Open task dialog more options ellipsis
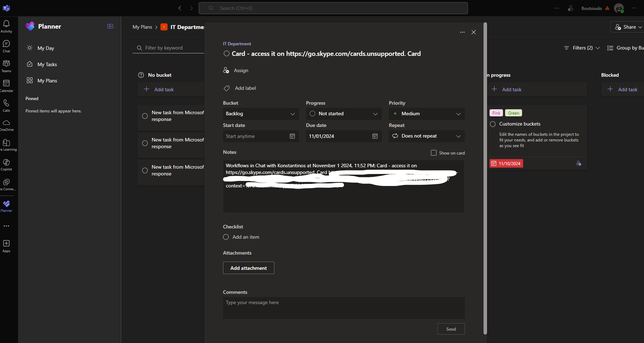This screenshot has width=644, height=343. tap(462, 32)
